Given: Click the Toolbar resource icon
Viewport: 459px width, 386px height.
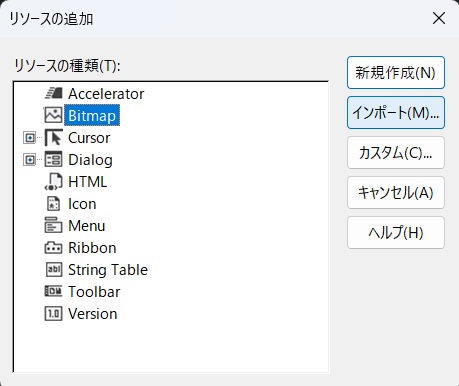Looking at the screenshot, I should pyautogui.click(x=53, y=291).
